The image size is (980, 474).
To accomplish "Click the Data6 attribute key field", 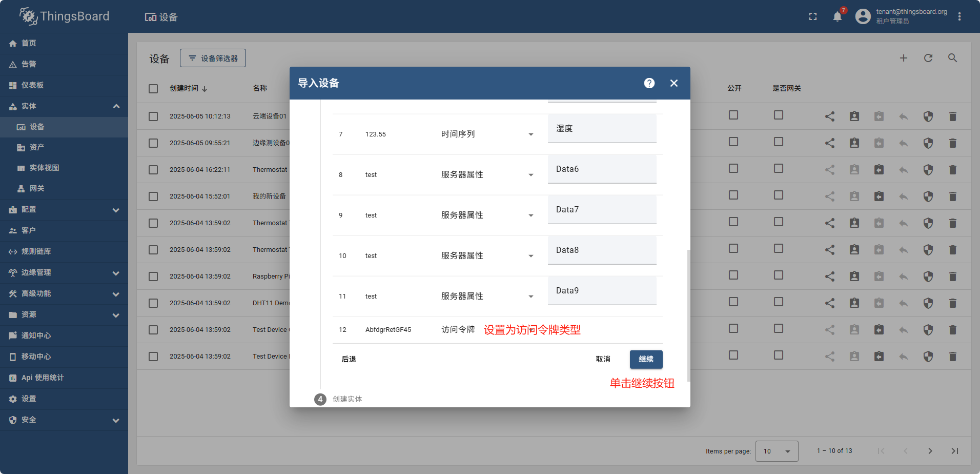I will coord(602,169).
